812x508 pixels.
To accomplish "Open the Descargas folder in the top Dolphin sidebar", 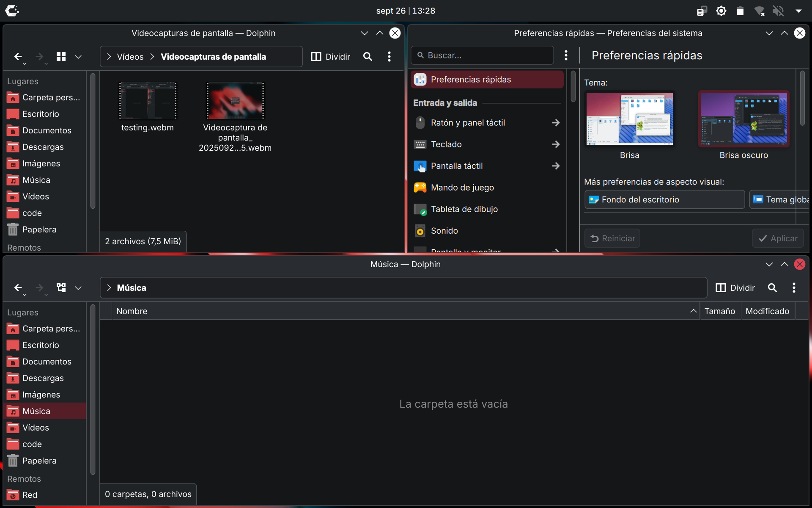I will point(44,147).
